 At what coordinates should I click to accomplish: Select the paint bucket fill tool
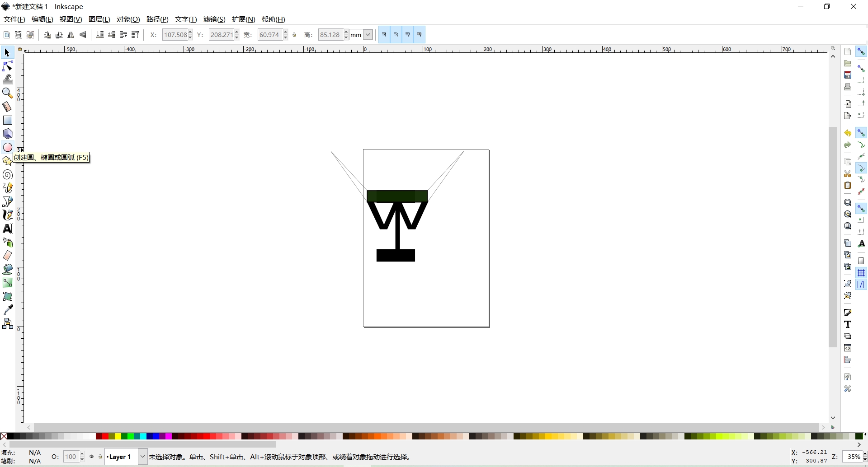7,269
